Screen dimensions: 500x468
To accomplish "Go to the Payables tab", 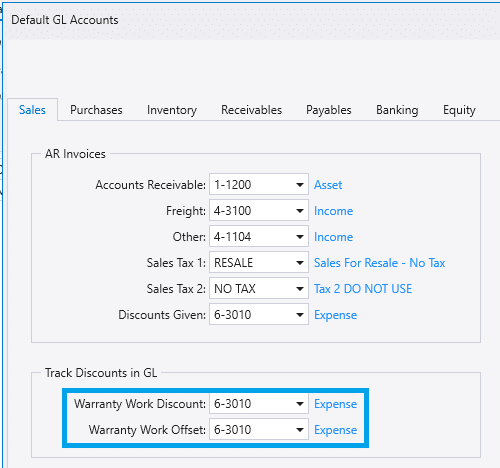I will click(x=329, y=110).
